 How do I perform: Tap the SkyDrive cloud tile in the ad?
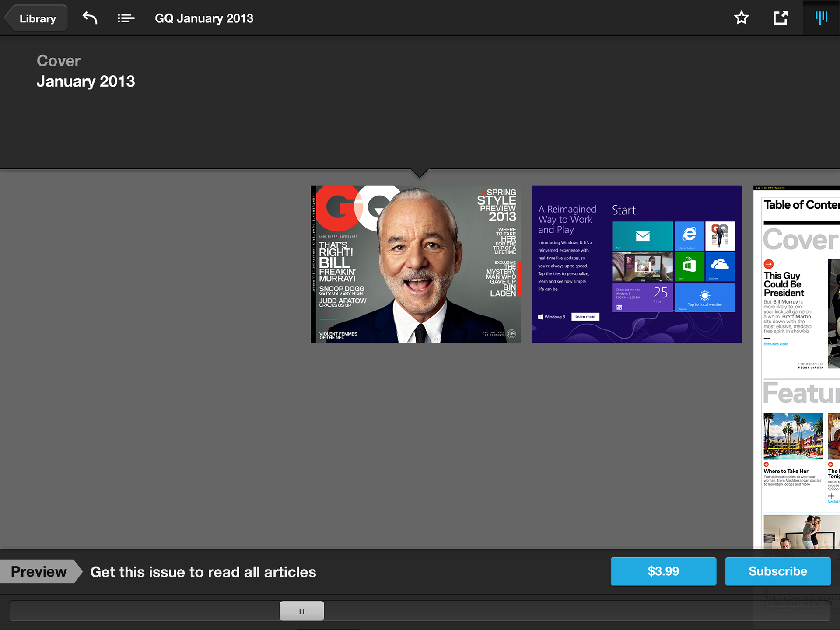pos(720,266)
